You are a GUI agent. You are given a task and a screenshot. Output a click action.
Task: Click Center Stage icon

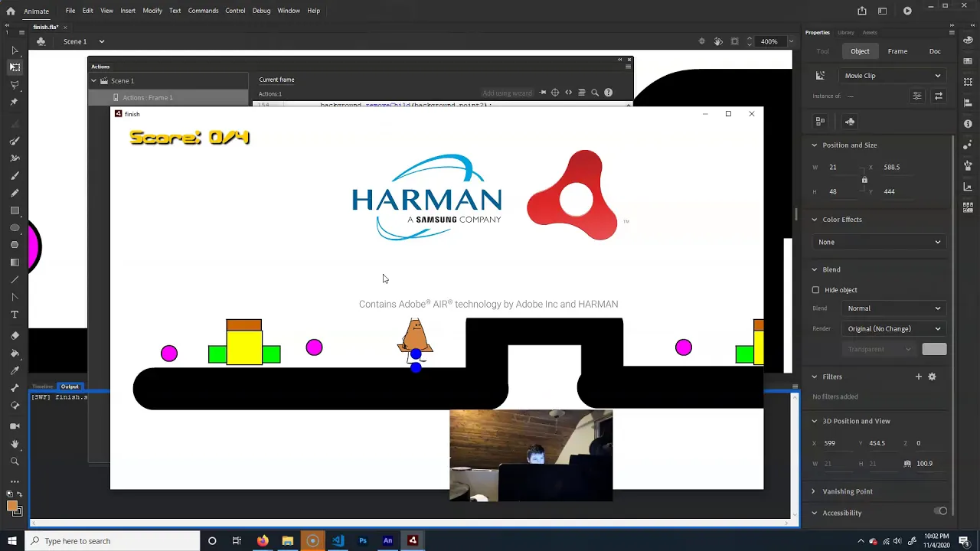pyautogui.click(x=702, y=41)
